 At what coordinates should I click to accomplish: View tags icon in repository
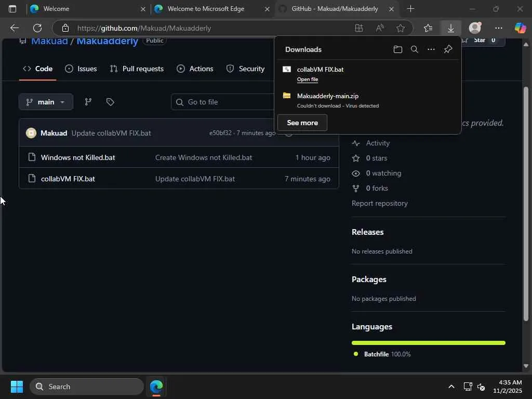pyautogui.click(x=110, y=102)
